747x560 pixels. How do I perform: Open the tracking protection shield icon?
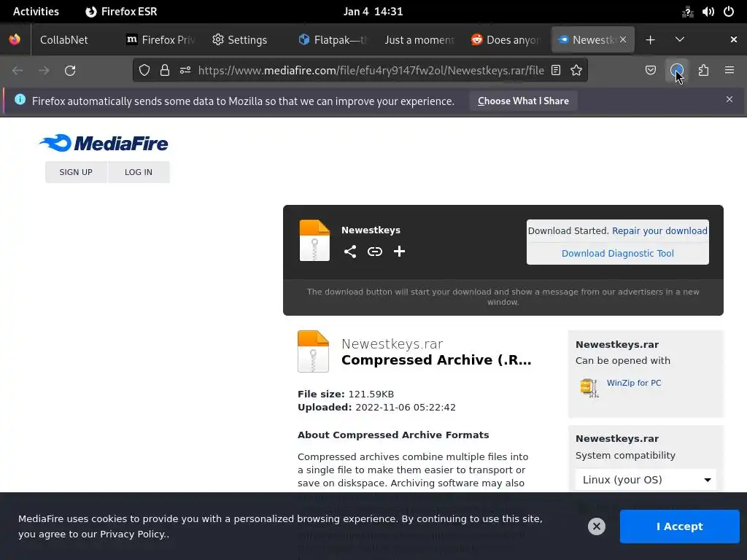(144, 71)
